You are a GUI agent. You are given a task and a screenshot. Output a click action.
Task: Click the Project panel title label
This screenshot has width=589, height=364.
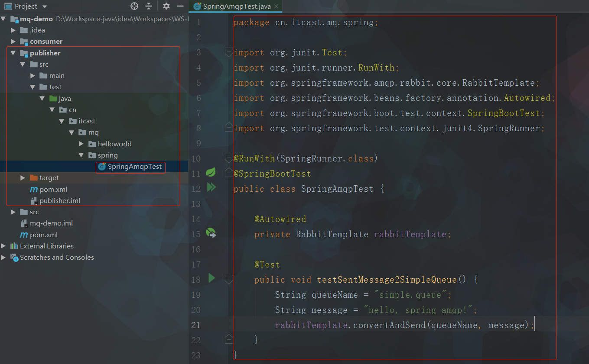pos(26,6)
